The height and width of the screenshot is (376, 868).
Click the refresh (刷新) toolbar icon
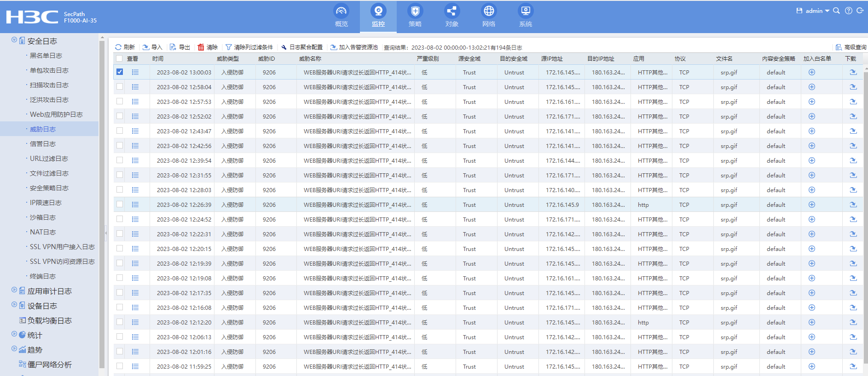pos(118,47)
